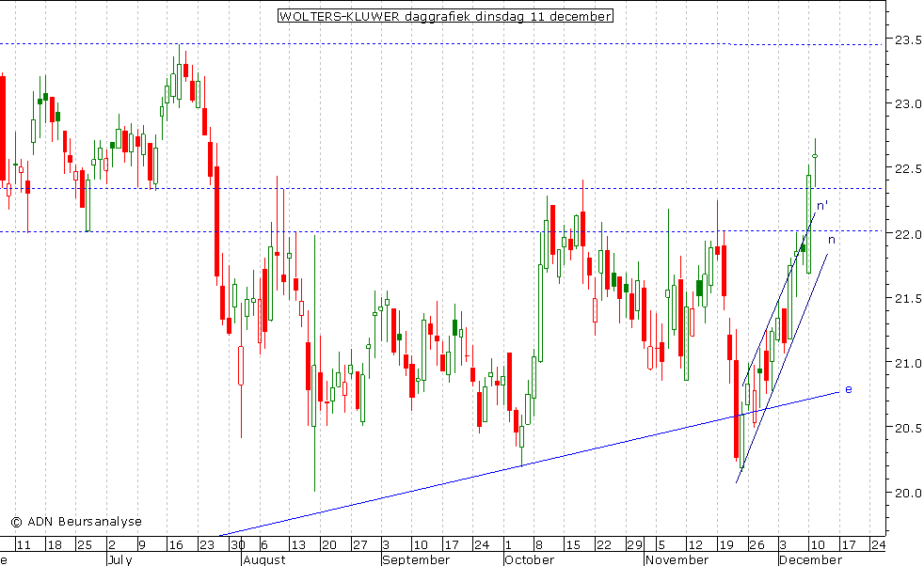Click the 25 date label before July
The width and height of the screenshot is (924, 566).
click(x=85, y=544)
